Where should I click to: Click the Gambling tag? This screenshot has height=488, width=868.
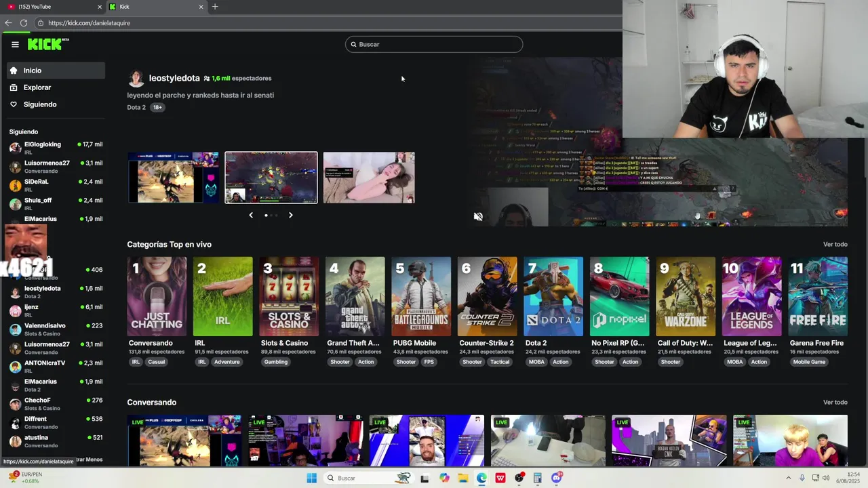tap(276, 362)
